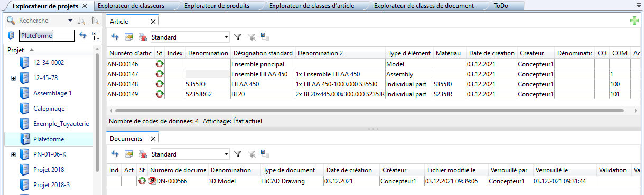Click the search down arrow icon
644x195 pixels.
81,21
